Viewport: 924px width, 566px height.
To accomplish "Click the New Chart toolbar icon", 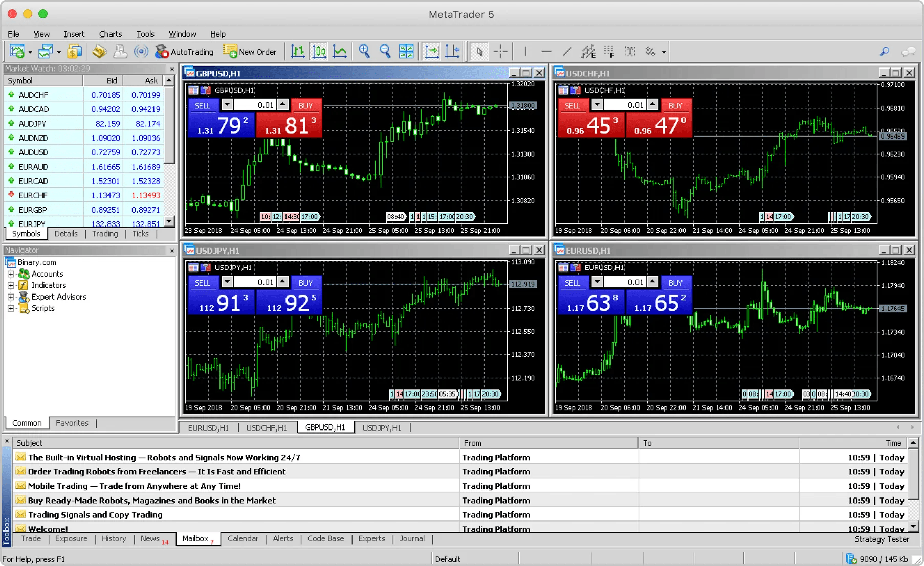I will (x=17, y=52).
